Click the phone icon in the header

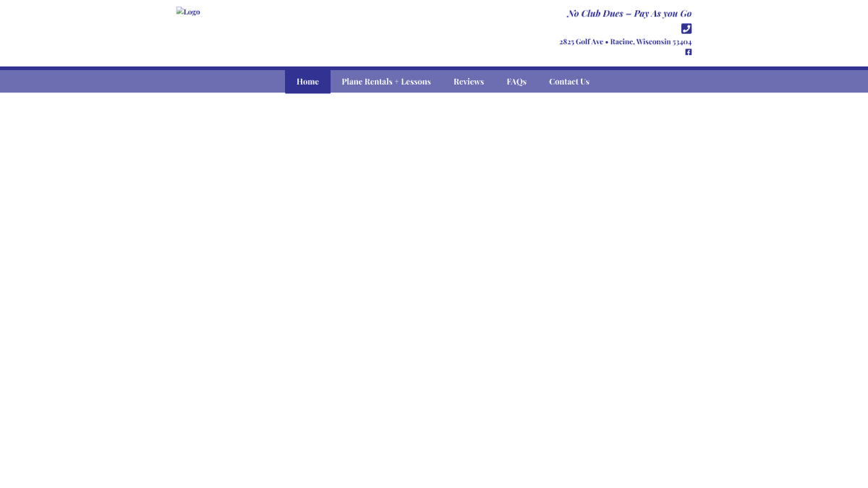click(x=686, y=28)
